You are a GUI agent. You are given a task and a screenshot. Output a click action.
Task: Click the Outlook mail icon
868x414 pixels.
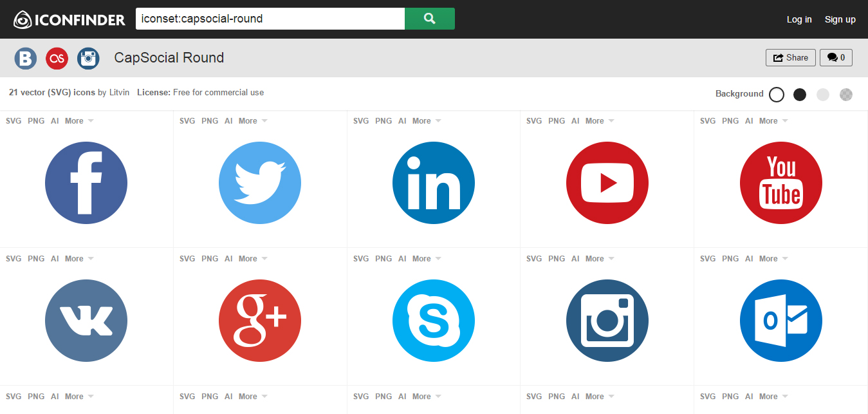780,320
